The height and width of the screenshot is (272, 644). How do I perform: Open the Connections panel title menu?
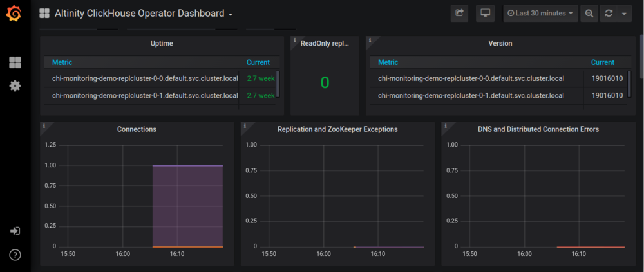coord(137,129)
